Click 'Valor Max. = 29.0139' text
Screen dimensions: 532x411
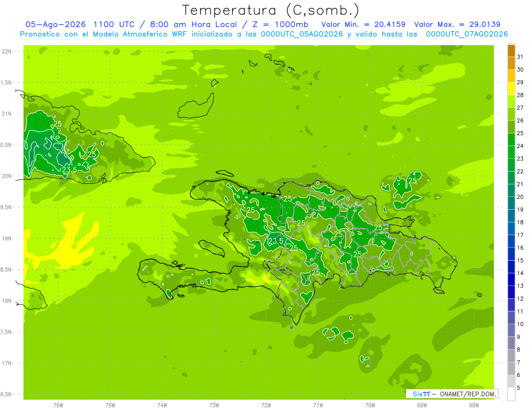(457, 24)
